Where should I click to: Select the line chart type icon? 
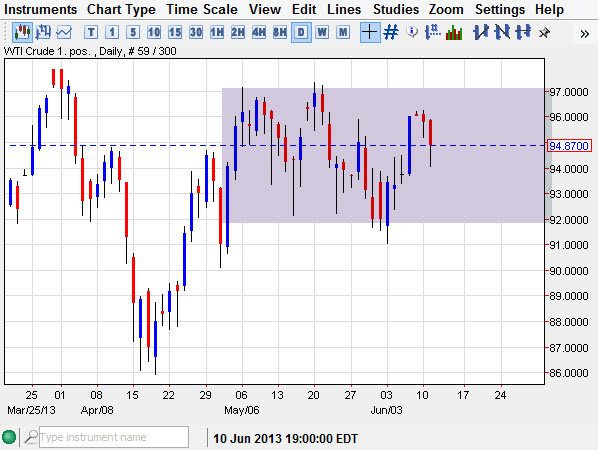pyautogui.click(x=64, y=32)
